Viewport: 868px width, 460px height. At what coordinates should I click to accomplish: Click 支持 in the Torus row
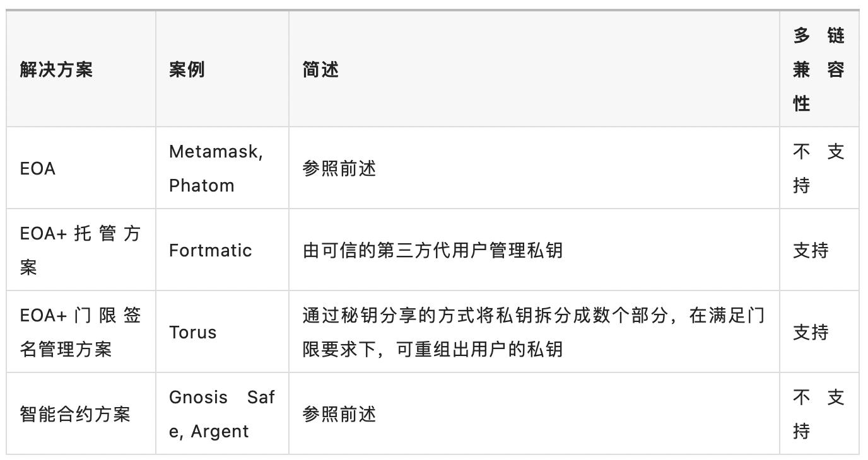click(x=811, y=332)
